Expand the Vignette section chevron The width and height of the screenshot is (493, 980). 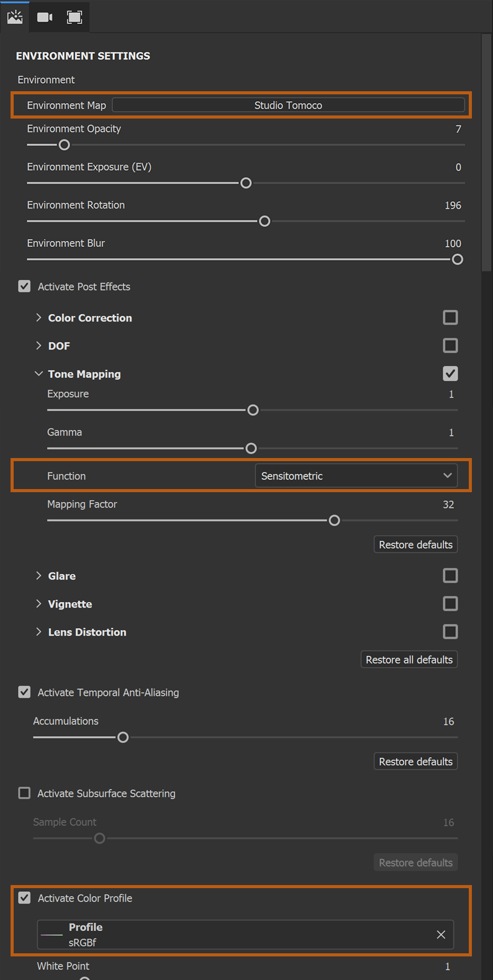[x=38, y=604]
